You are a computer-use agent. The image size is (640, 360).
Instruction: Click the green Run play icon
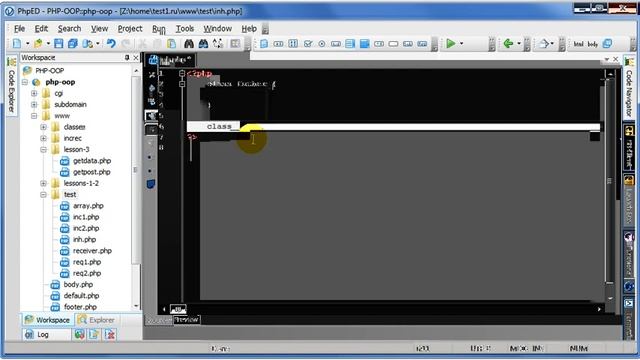(x=451, y=43)
